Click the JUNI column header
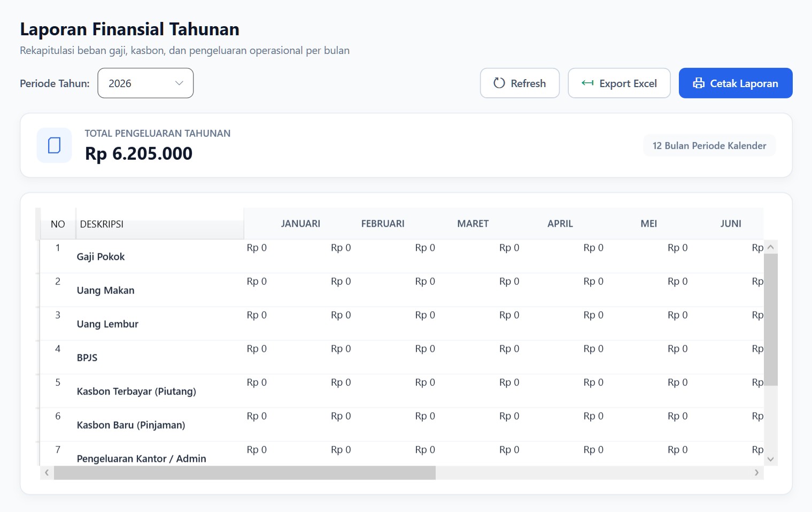This screenshot has width=812, height=512. (730, 223)
